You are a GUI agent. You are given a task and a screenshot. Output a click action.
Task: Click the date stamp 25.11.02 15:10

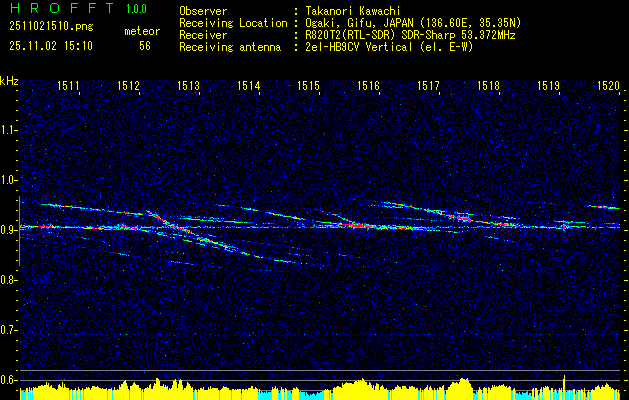51,46
